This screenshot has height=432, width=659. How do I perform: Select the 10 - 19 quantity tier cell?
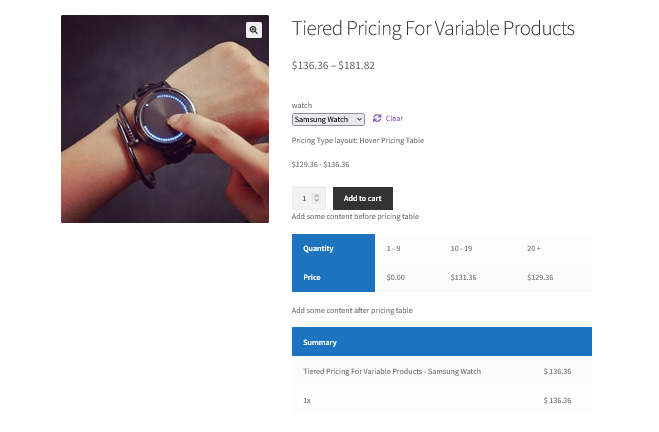pyautogui.click(x=461, y=248)
